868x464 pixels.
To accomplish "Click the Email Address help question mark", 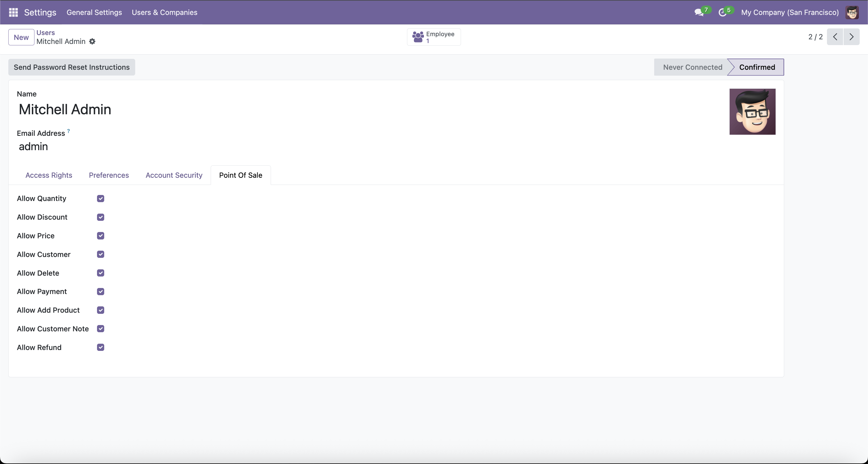I will point(68,131).
